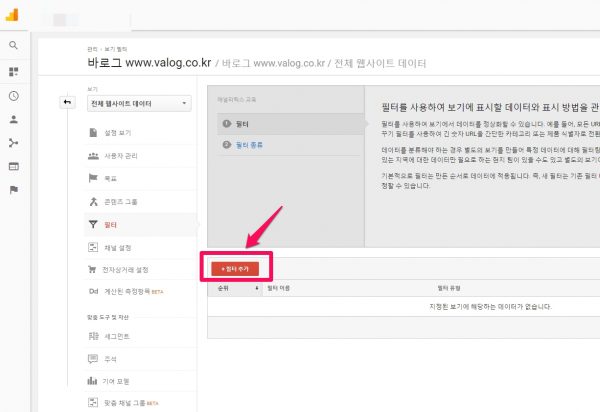Open search in the left rail
The image size is (600, 412).
13,45
